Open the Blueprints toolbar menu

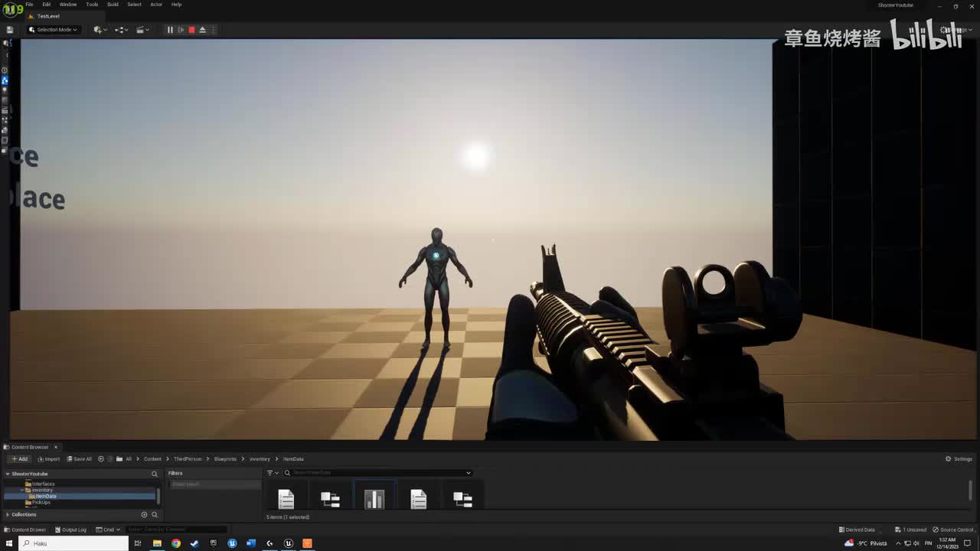(121, 30)
